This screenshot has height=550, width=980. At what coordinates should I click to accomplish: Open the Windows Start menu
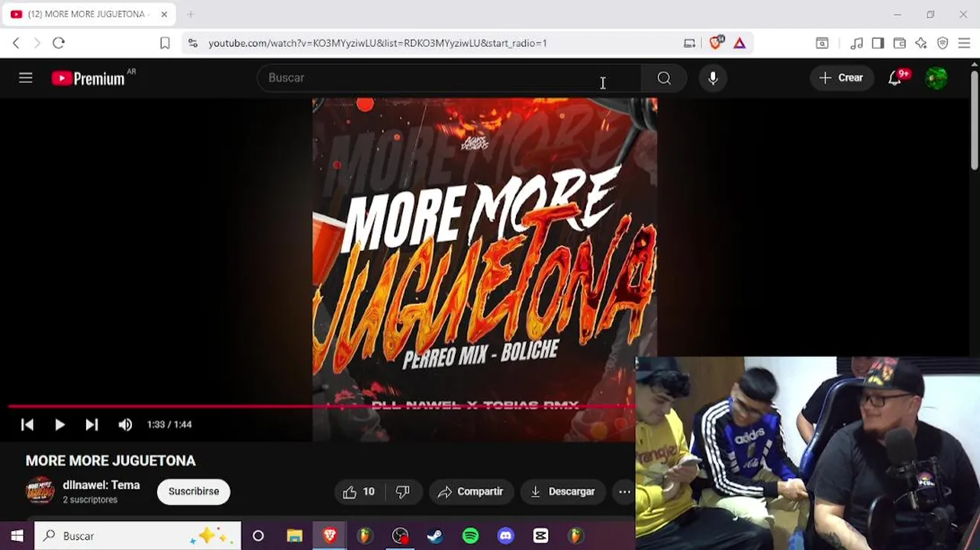(x=17, y=536)
